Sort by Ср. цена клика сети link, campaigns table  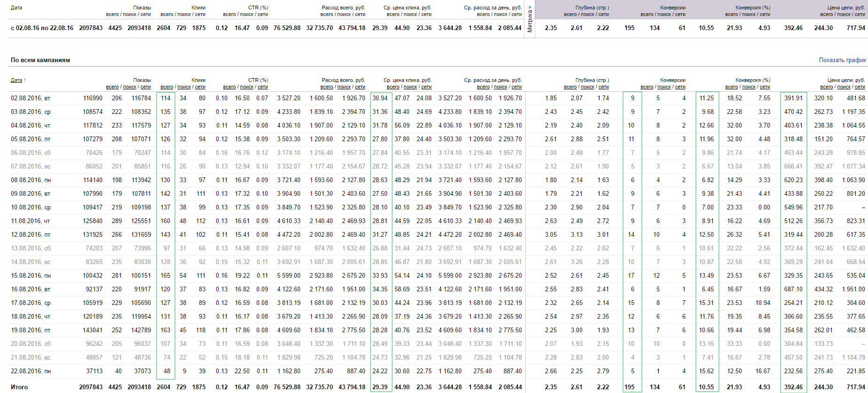pos(426,87)
